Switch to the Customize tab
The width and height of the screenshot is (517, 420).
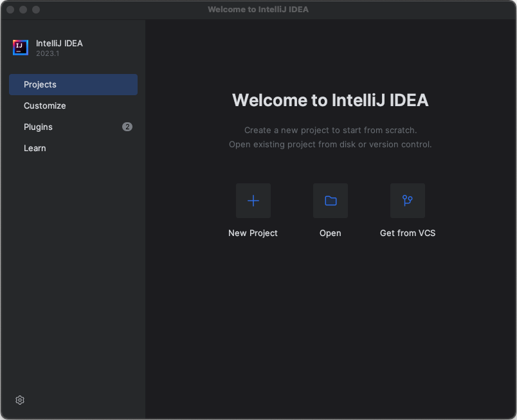73,106
